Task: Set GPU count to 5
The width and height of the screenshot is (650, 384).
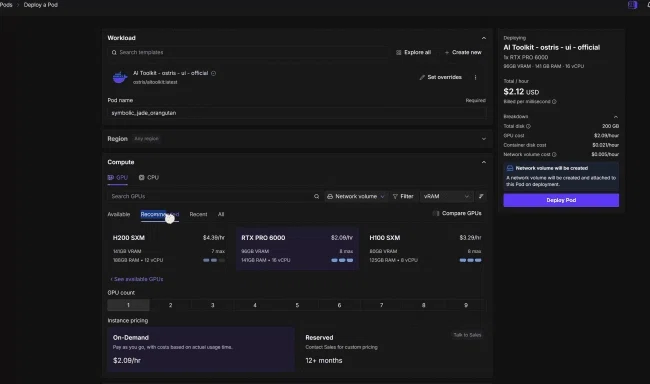Action: [x=297, y=305]
